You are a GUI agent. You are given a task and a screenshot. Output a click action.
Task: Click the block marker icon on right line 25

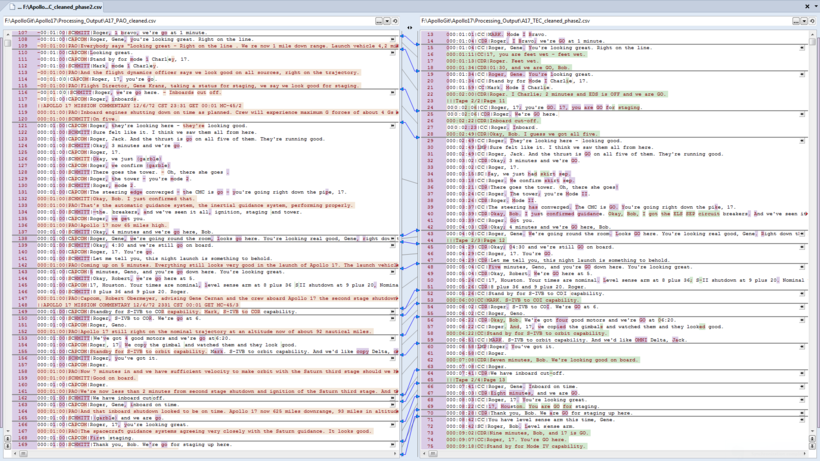pyautogui.click(x=802, y=114)
